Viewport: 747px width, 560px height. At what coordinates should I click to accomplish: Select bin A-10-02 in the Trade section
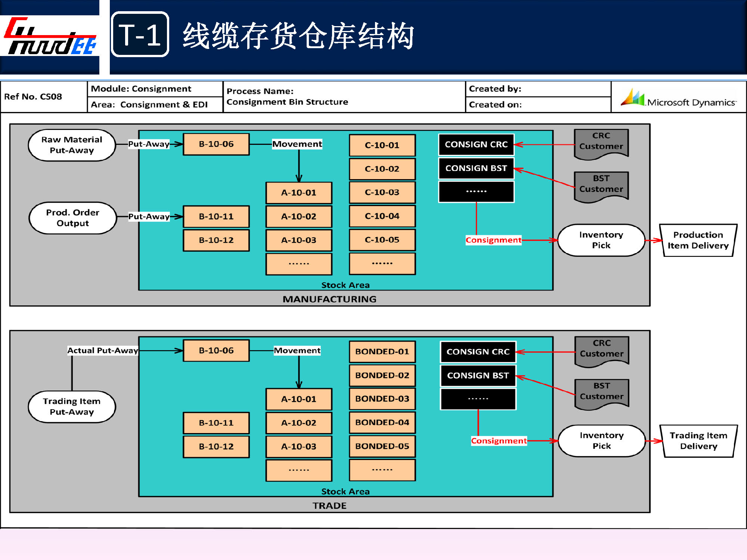point(298,423)
